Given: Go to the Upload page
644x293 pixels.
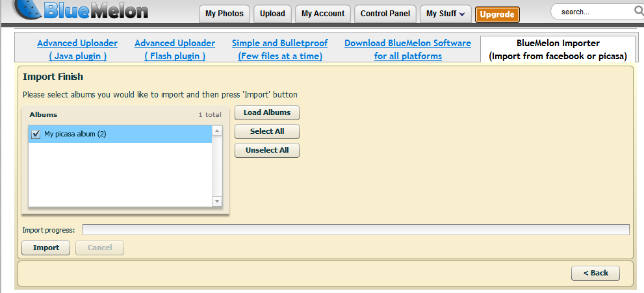Looking at the screenshot, I should 272,14.
